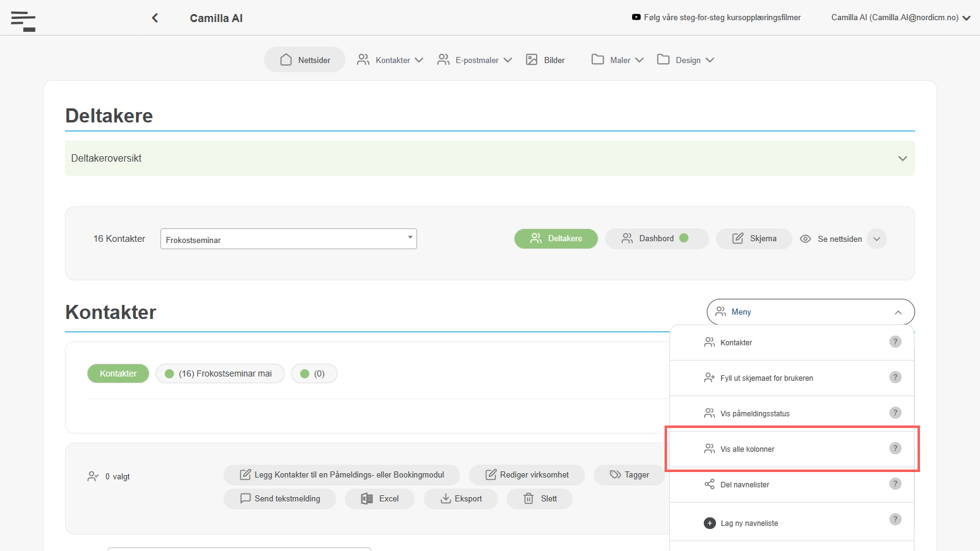The image size is (980, 551).
Task: Expand the Deltakeroversikt panel
Action: click(x=490, y=158)
